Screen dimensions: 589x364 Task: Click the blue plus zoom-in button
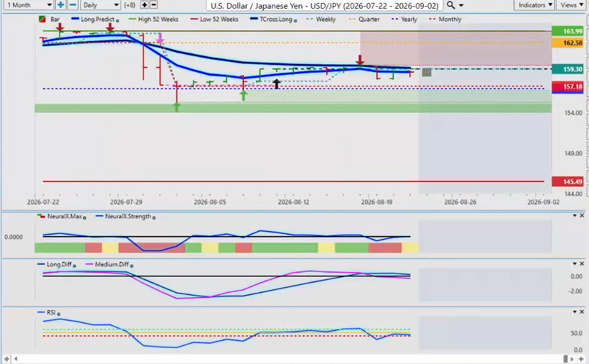click(60, 5)
